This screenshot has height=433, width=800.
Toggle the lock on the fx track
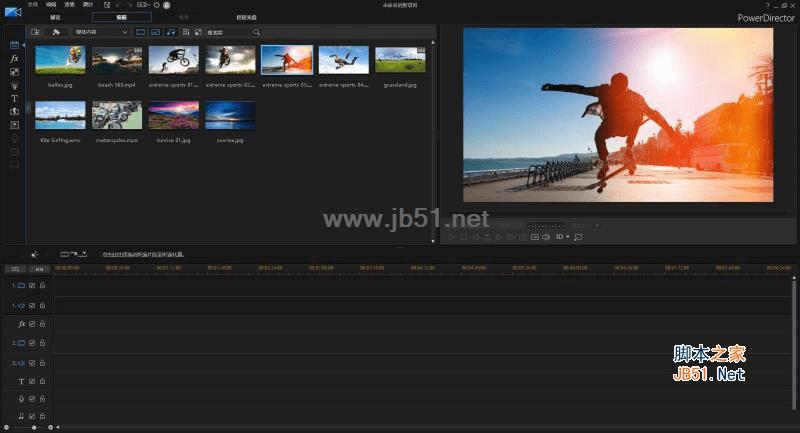click(42, 324)
